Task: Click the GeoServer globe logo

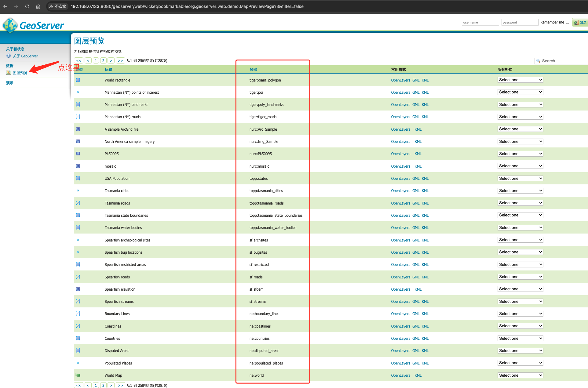Action: coord(10,25)
